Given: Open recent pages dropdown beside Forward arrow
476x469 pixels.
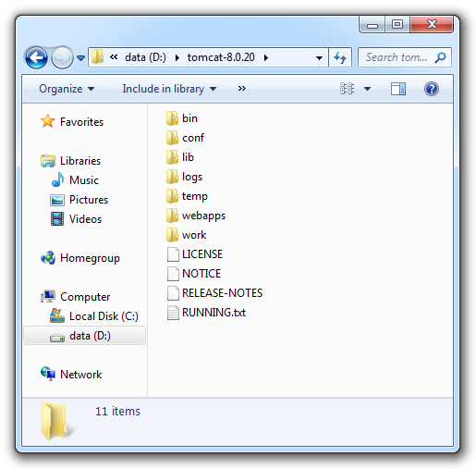Looking at the screenshot, I should tap(80, 57).
